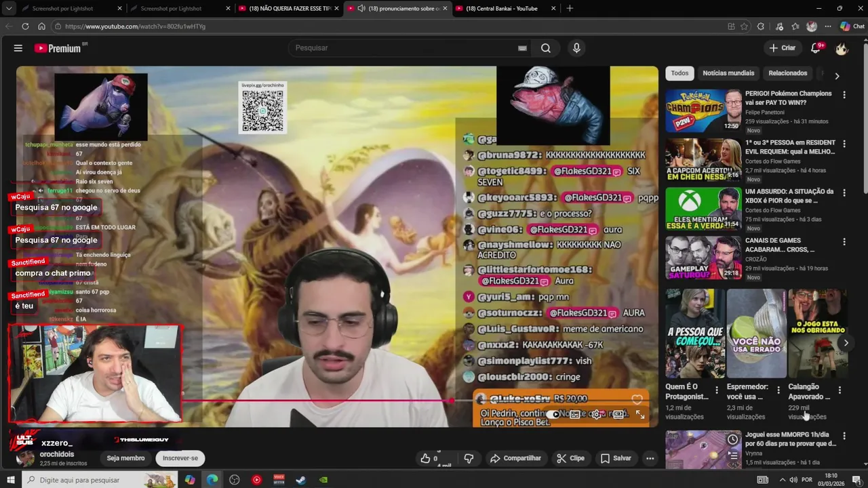Show more filter chips with right arrow

(x=837, y=76)
